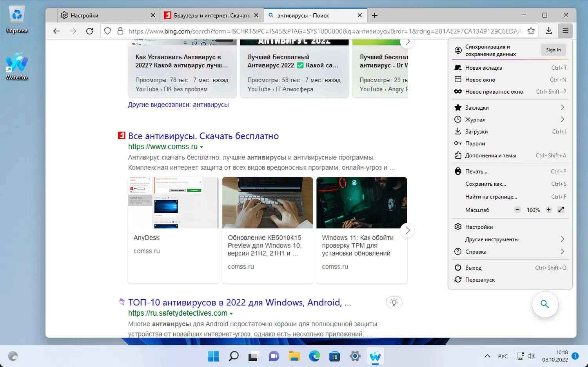Go back to the previous page
The width and height of the screenshot is (588, 367).
pos(56,31)
